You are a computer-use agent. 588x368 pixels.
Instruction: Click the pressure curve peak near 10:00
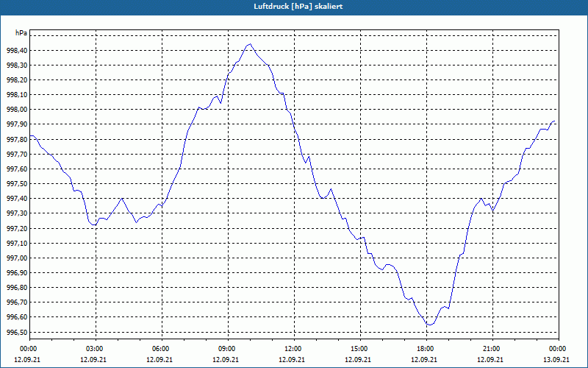click(x=249, y=44)
